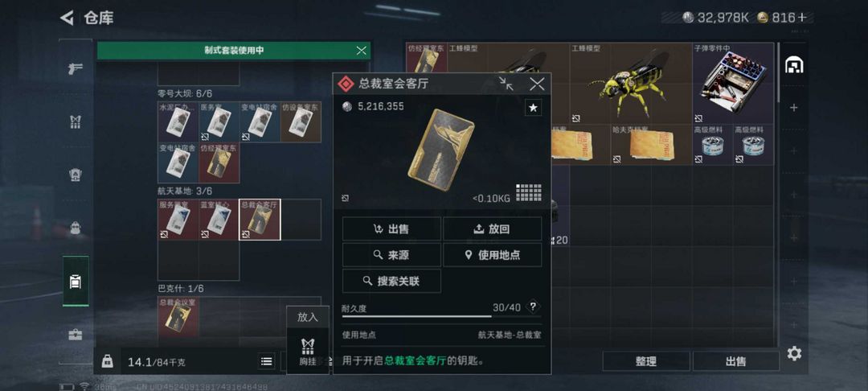Select the home storage tab icon
Screen dimensions: 868x391
(x=794, y=66)
